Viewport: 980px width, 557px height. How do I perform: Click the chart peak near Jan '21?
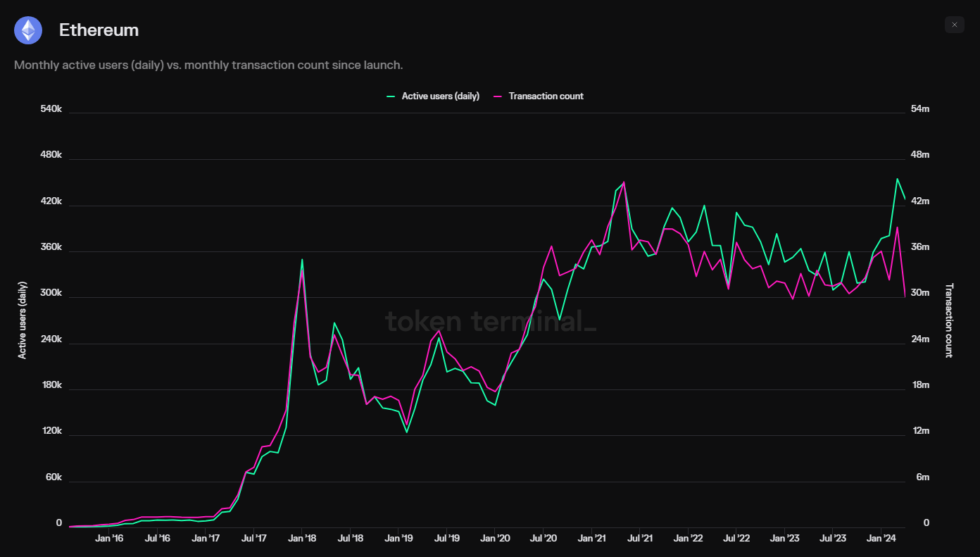coord(622,183)
